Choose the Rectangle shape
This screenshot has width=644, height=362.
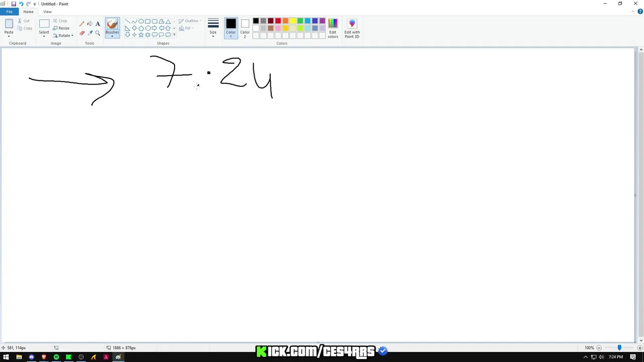[x=148, y=22]
